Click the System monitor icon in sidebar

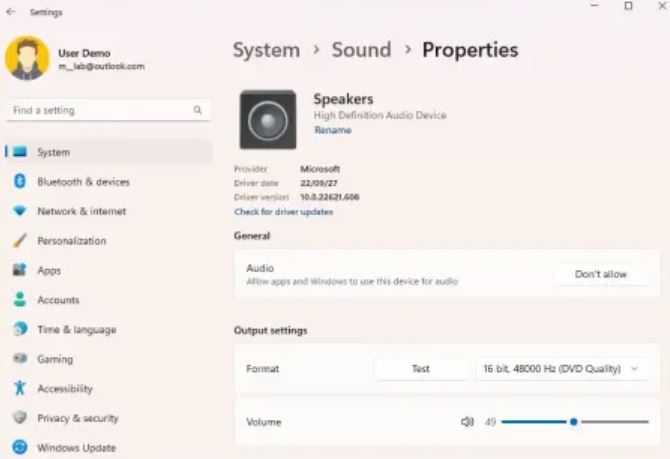[x=20, y=152]
